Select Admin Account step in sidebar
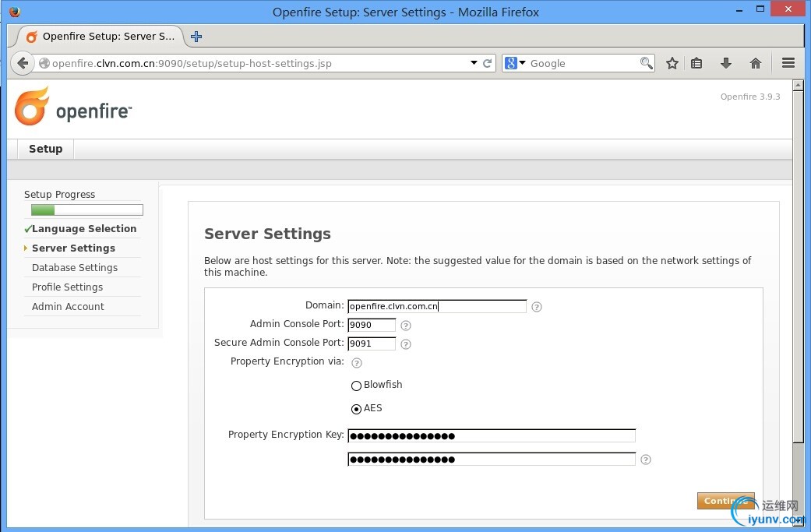Screen dimensions: 811x532 tap(68, 307)
